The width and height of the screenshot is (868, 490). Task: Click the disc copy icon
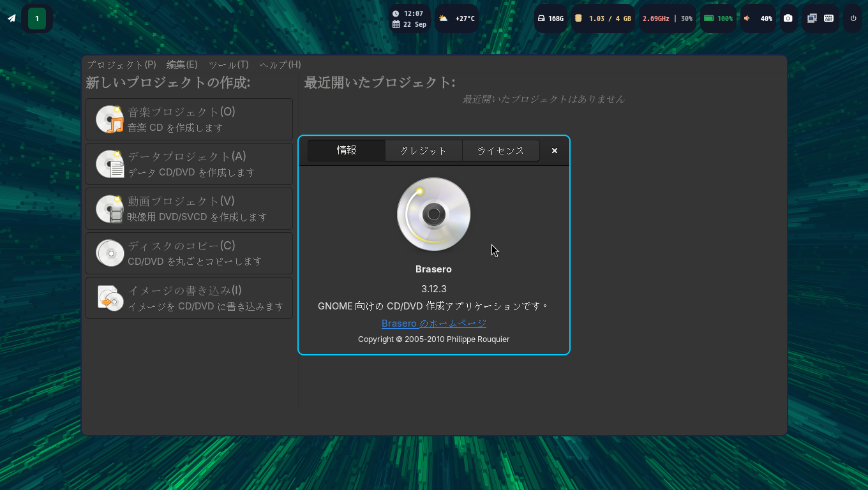pyautogui.click(x=110, y=253)
